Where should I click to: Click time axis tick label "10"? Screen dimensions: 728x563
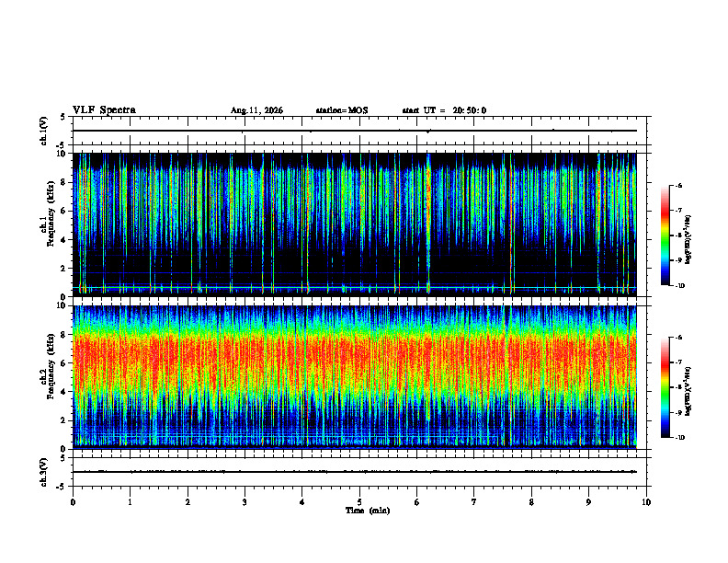tap(646, 502)
